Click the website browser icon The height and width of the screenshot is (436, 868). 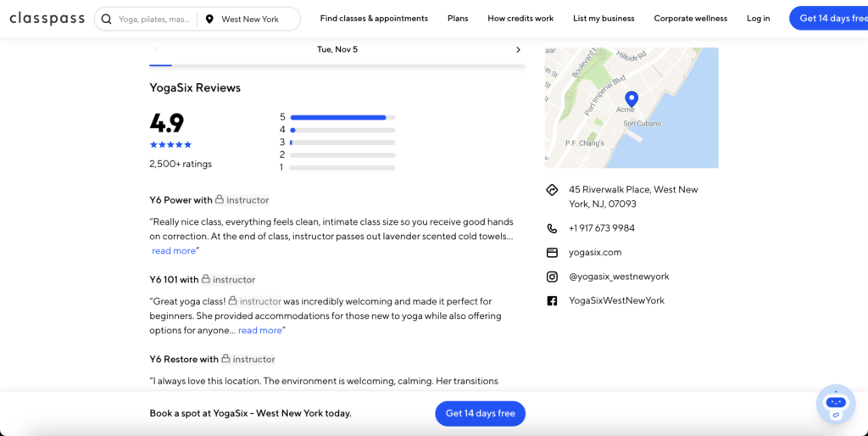coord(552,253)
